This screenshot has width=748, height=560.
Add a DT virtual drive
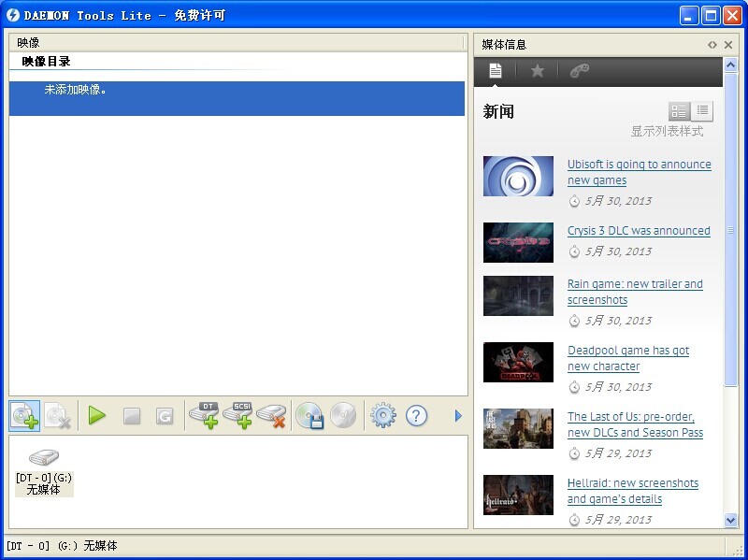click(205, 416)
